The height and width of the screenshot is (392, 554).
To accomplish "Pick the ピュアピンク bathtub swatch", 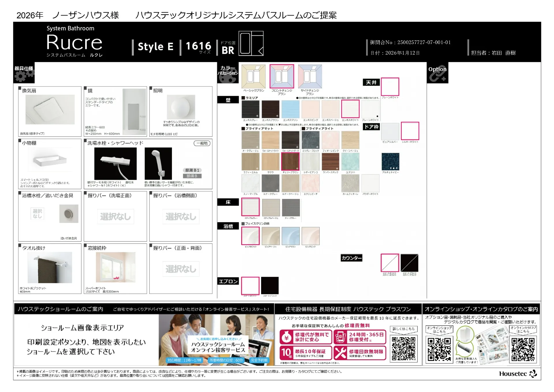I will pyautogui.click(x=310, y=236).
